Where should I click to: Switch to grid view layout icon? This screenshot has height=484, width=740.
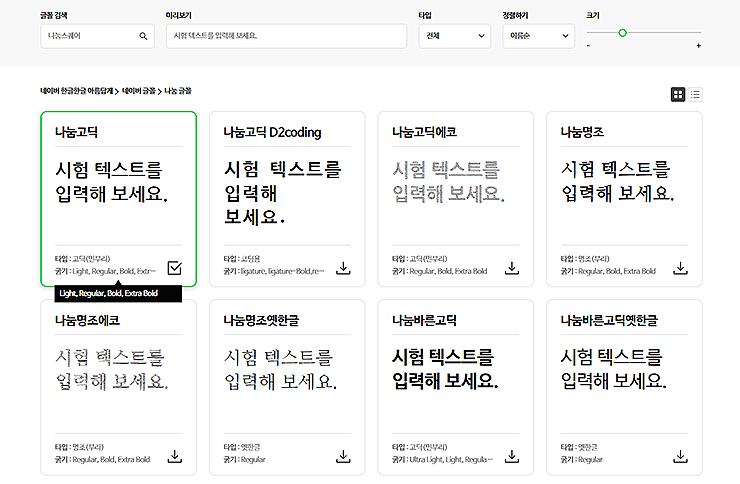coord(678,94)
